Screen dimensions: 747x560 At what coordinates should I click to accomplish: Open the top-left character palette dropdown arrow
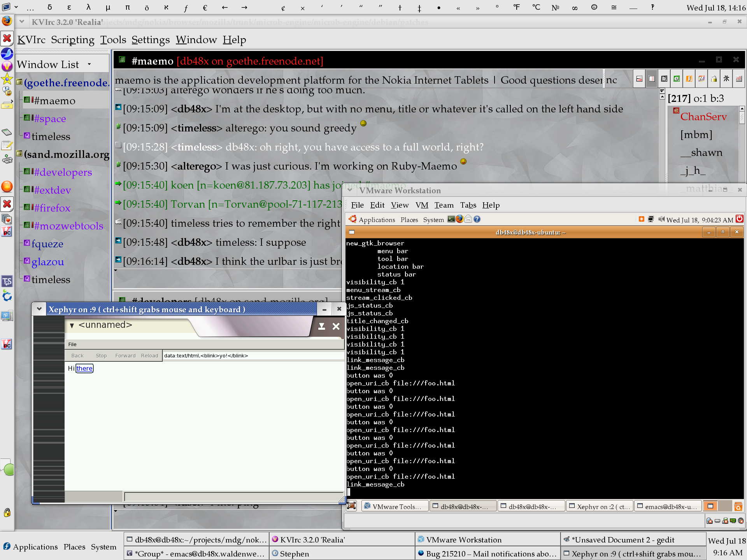coord(16,7)
